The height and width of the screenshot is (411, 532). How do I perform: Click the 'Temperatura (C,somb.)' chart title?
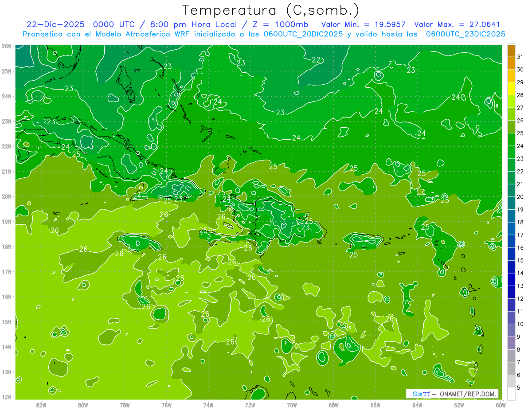pos(271,10)
